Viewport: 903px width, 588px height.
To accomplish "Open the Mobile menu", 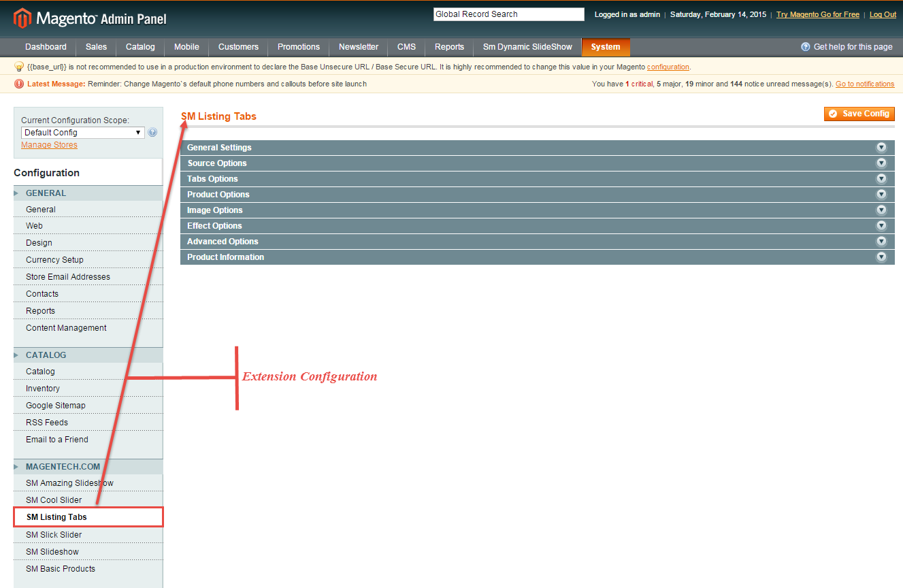I will 186,47.
